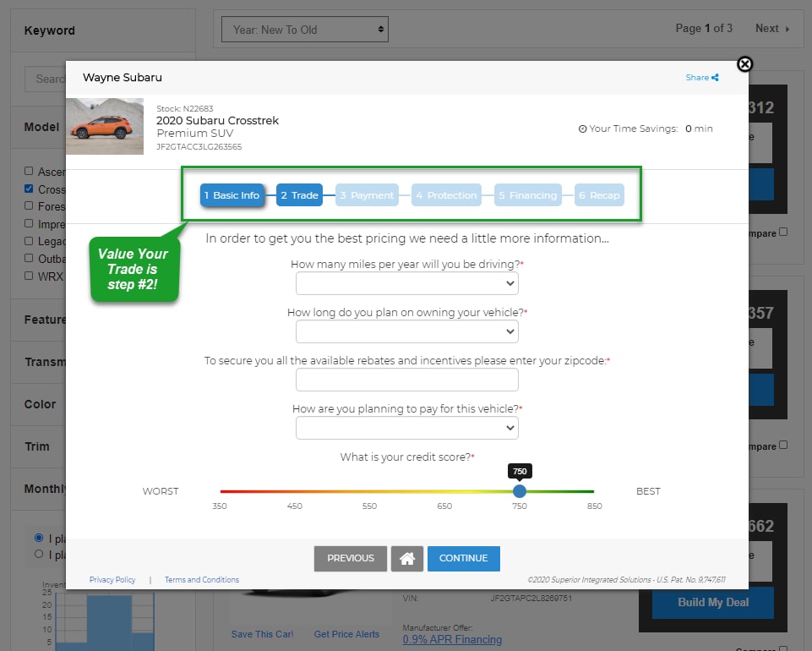This screenshot has height=651, width=812.
Task: Toggle the Impreza model checkbox
Action: pyautogui.click(x=29, y=223)
